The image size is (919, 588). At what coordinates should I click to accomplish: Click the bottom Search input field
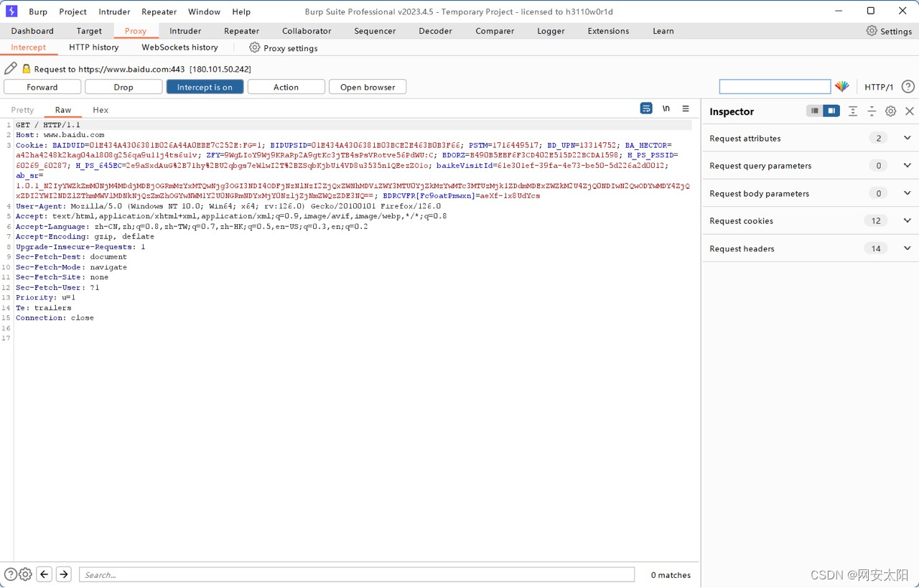tap(357, 574)
